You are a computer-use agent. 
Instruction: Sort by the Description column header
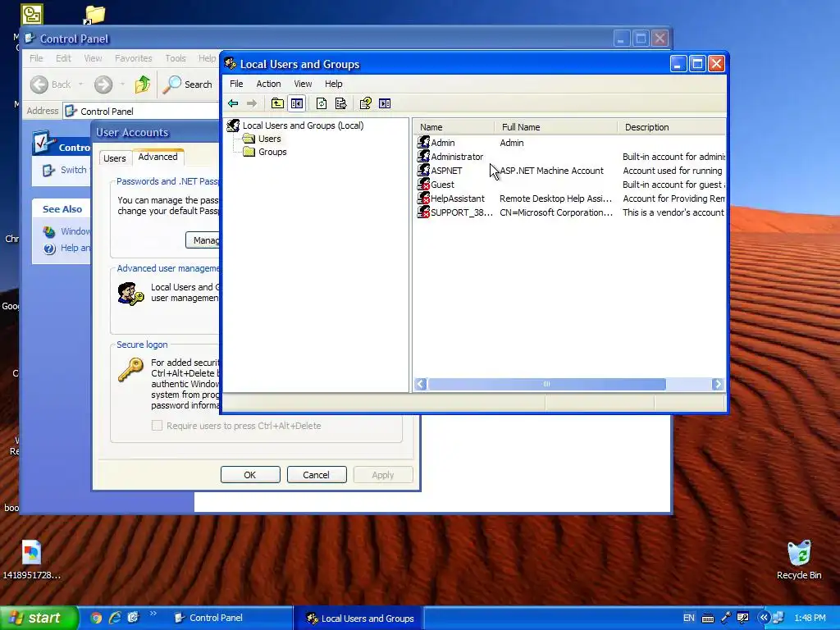click(x=672, y=127)
